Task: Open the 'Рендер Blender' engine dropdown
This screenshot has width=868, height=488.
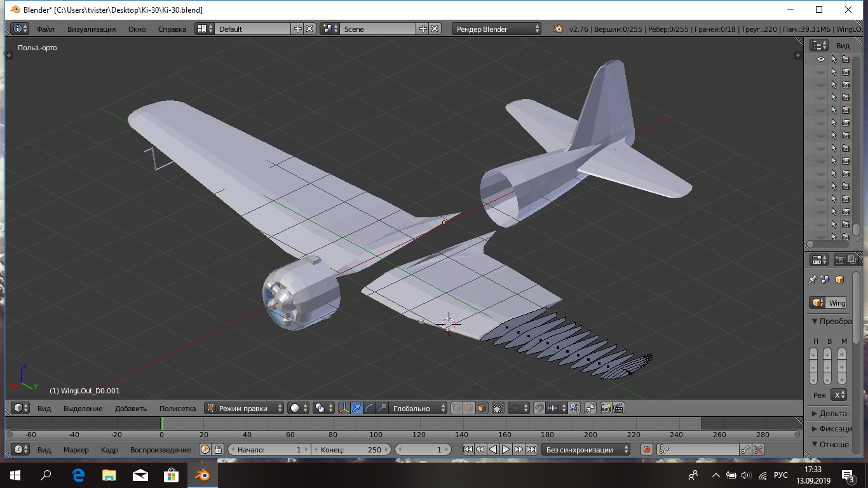Action: [x=497, y=29]
